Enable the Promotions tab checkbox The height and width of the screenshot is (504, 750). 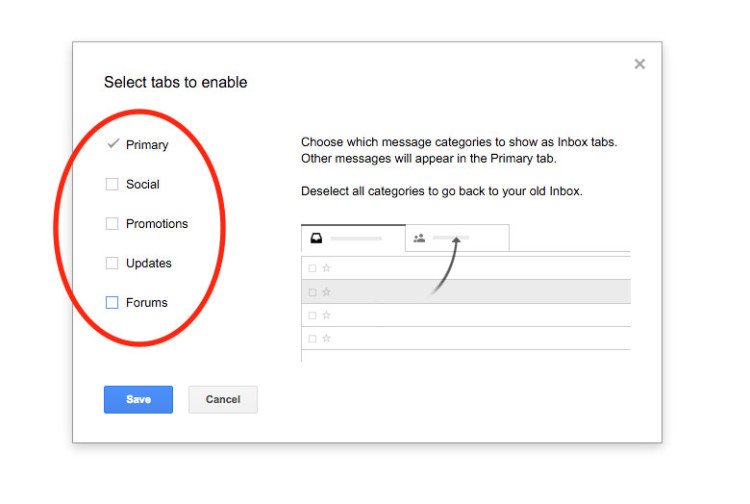pos(112,223)
